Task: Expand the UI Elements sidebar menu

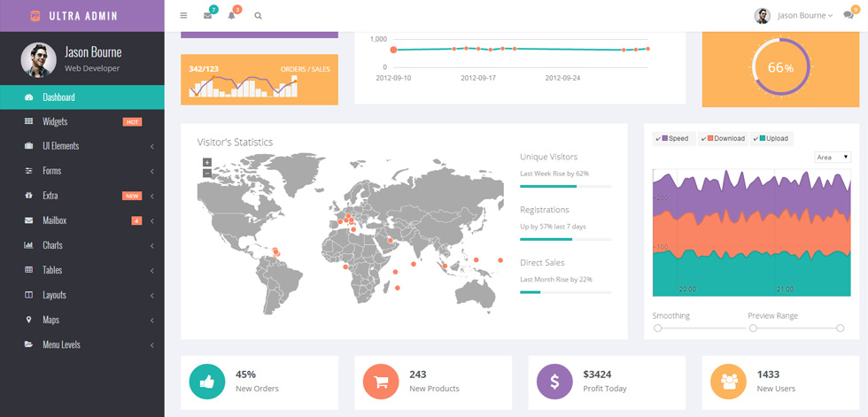Action: coord(81,147)
